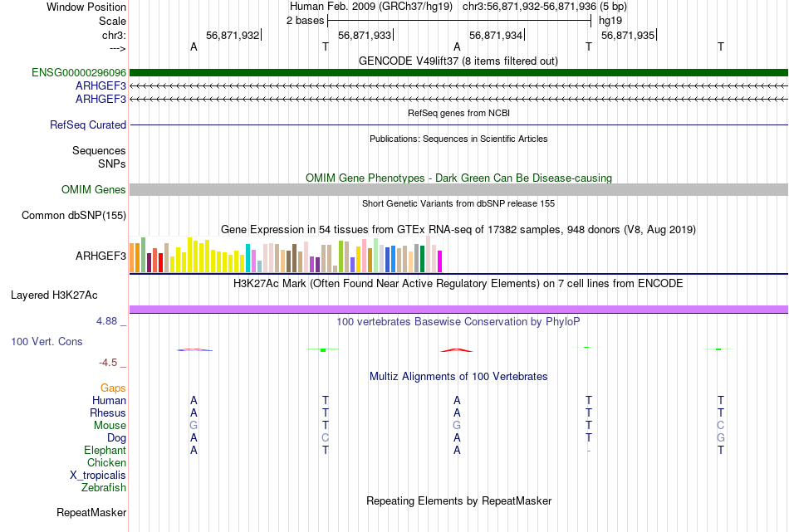Select the X_tropicalis alignment row label
The height and width of the screenshot is (532, 789).
click(x=98, y=476)
